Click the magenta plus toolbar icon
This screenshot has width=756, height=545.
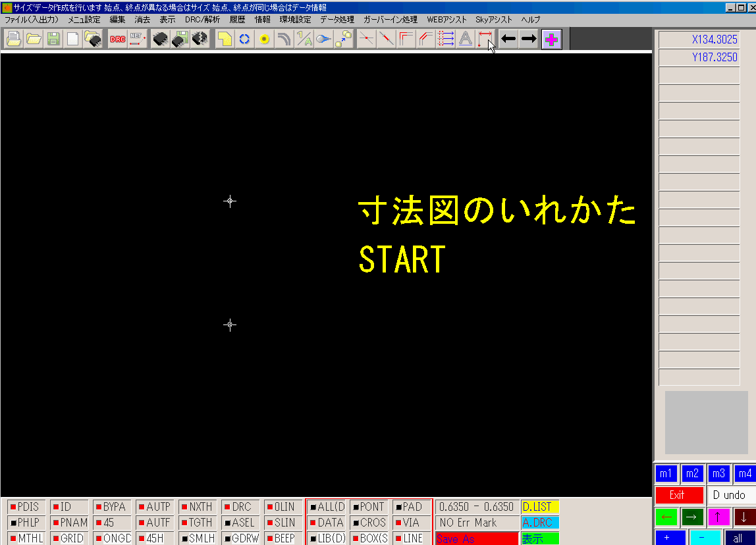click(552, 39)
